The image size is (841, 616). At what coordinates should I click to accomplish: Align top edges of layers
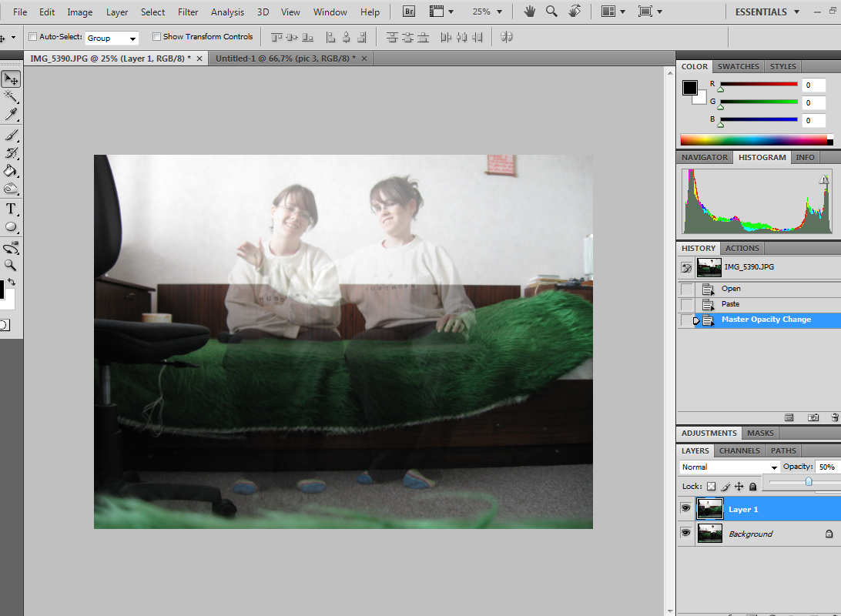coord(276,37)
